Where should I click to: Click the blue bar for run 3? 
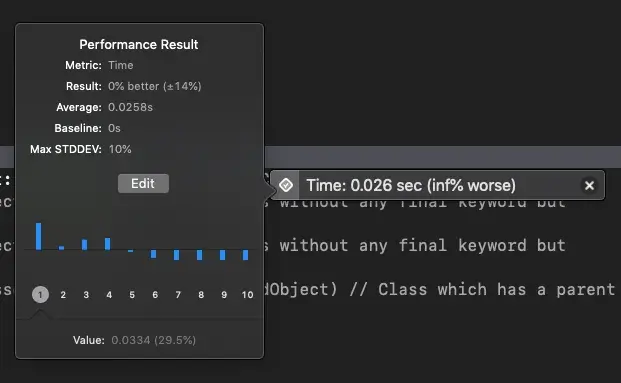(84, 244)
